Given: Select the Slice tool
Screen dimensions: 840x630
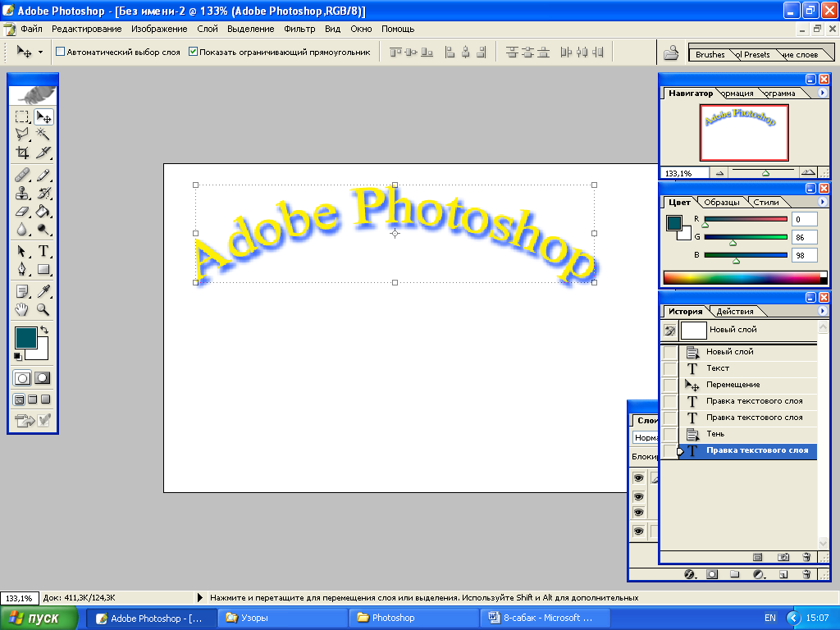Looking at the screenshot, I should tap(43, 152).
